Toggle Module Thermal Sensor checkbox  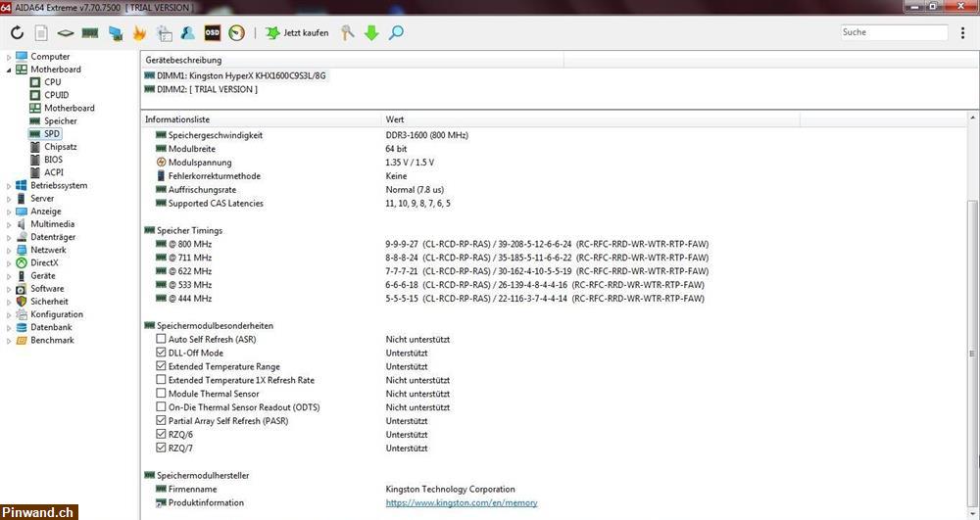click(x=162, y=394)
